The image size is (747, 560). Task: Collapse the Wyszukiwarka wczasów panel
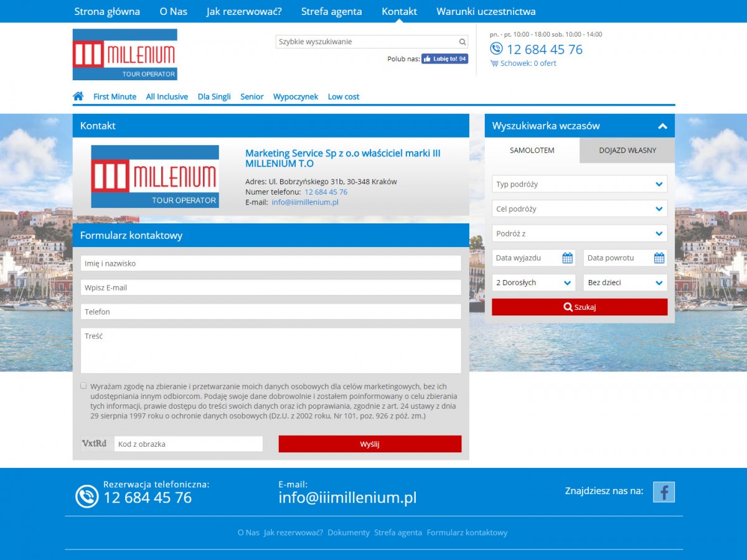[662, 126]
